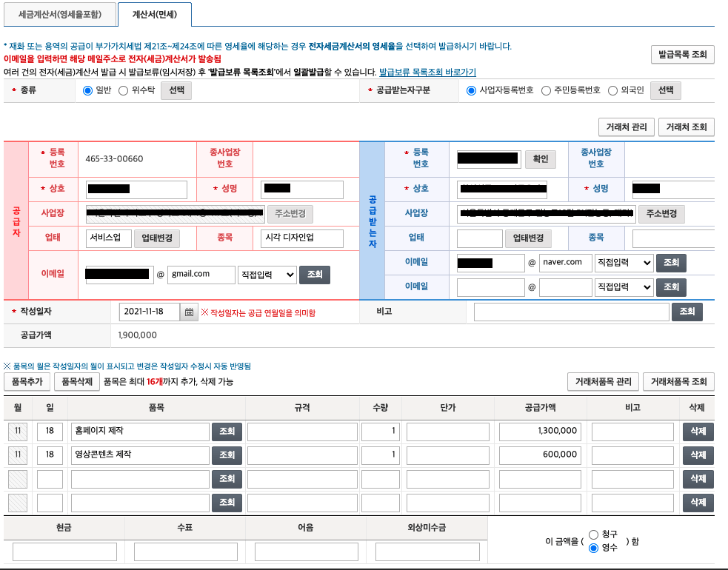The height and width of the screenshot is (570, 728).
Task: Switch to 계산서(면세) tab
Action: pos(154,14)
